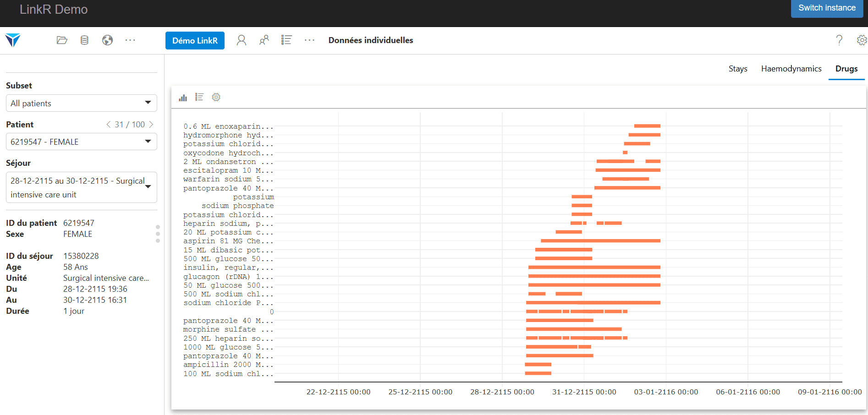
Task: Open the projects folder icon
Action: coord(62,40)
